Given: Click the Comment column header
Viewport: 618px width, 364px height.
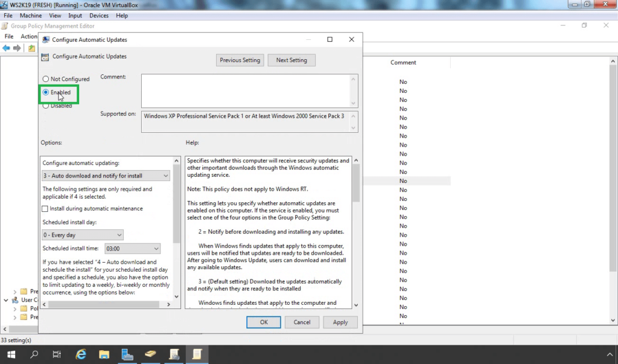Looking at the screenshot, I should [403, 62].
